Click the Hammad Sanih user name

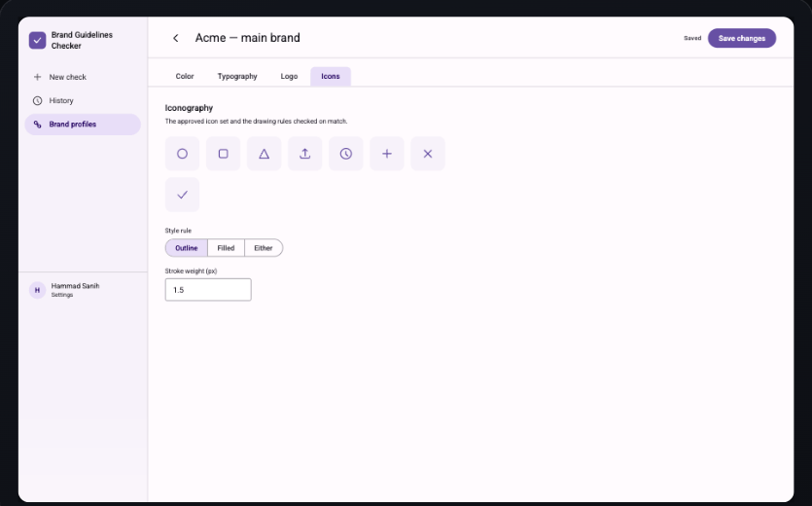click(75, 286)
